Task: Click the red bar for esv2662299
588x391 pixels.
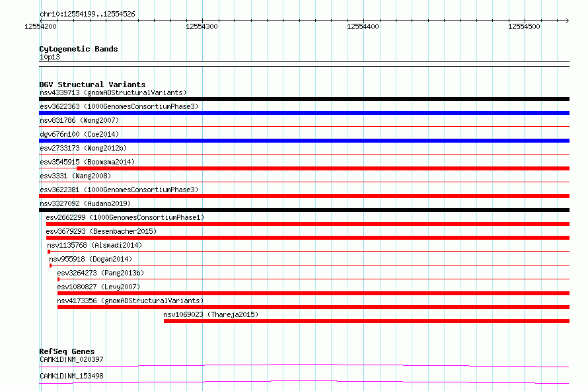Action: (308, 224)
